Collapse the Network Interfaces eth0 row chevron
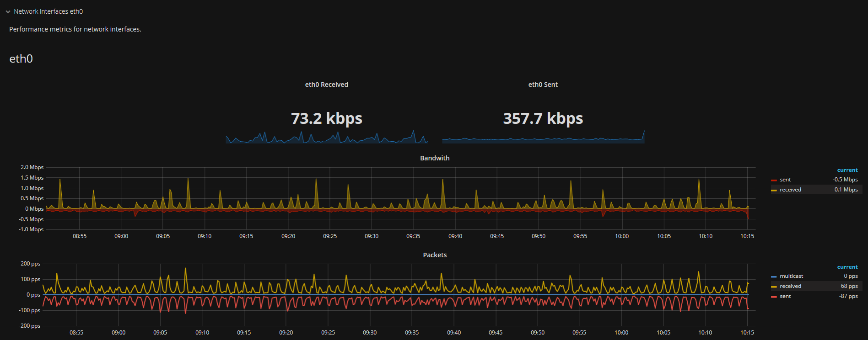Viewport: 868px width, 340px height. point(8,12)
